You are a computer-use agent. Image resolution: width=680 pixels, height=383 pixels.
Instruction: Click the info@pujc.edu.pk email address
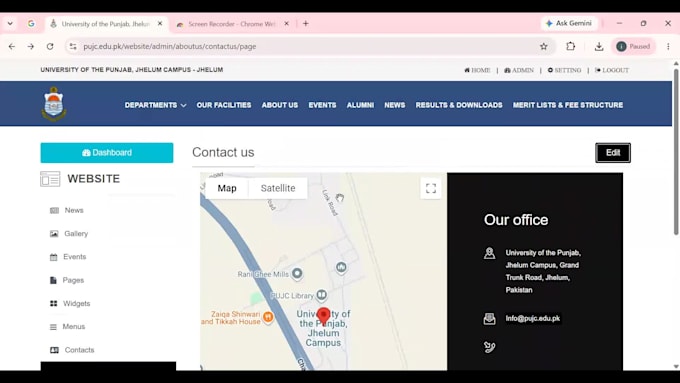pos(533,318)
